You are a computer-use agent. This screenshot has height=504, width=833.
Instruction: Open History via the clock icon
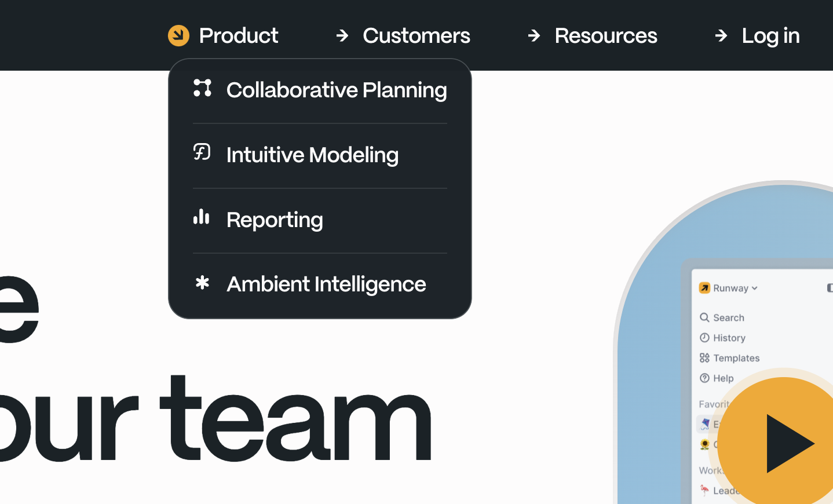tap(704, 338)
